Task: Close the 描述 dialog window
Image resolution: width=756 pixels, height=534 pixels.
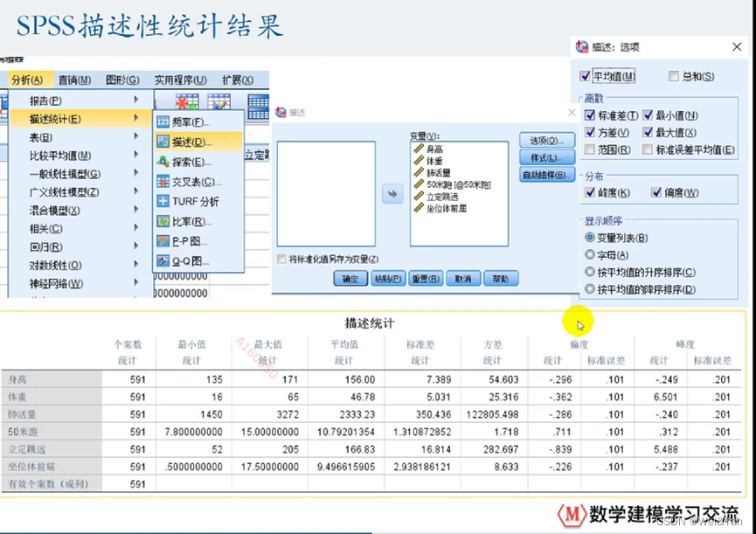Action: [572, 112]
